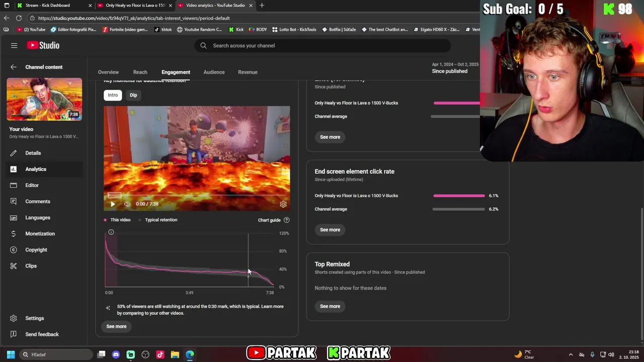Click See more under Top Remixed
Viewport: 644px width, 362px height.
pyautogui.click(x=330, y=306)
